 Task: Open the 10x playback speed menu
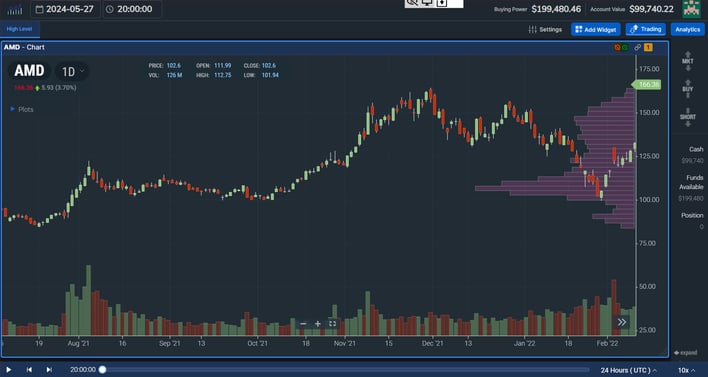686,370
